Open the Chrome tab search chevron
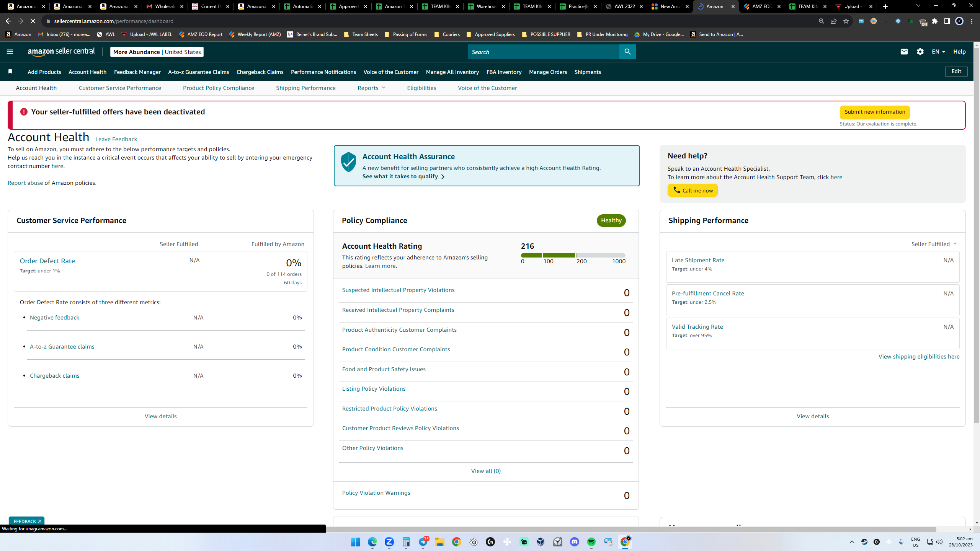Screen dimensions: 980x551 pos(918,6)
